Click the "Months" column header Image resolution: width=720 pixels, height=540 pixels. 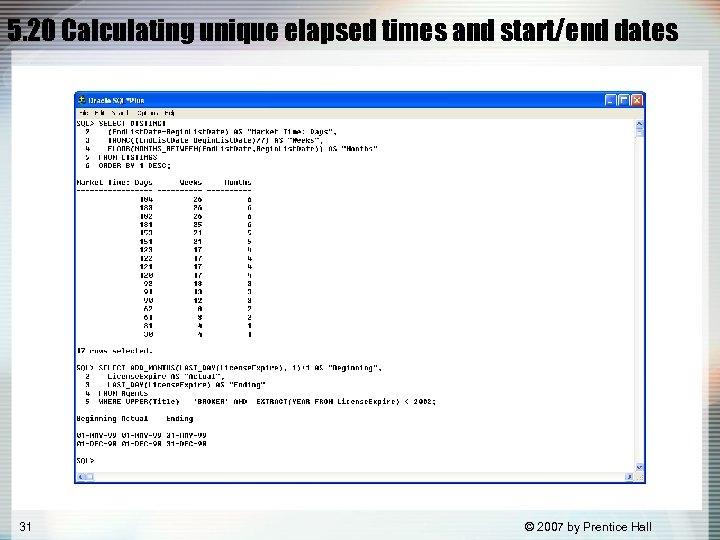[x=238, y=183]
